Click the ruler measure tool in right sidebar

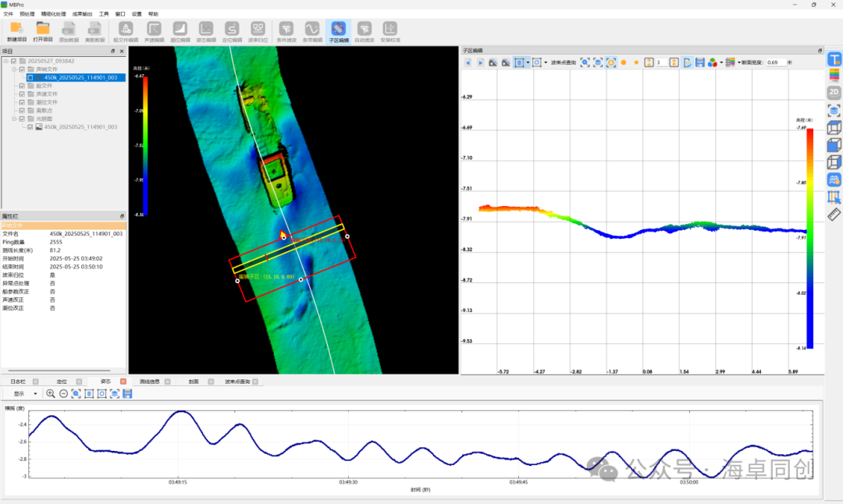pyautogui.click(x=834, y=215)
